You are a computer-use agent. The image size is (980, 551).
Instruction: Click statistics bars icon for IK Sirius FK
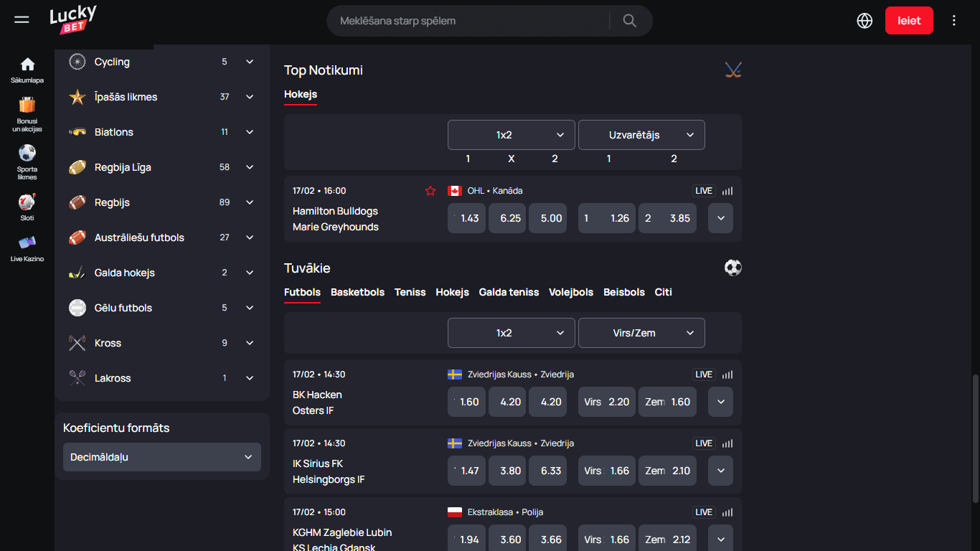[x=727, y=443]
